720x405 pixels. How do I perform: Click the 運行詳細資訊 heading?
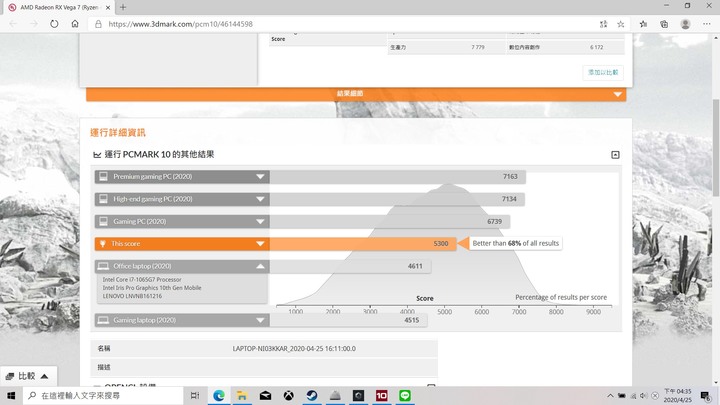click(118, 133)
